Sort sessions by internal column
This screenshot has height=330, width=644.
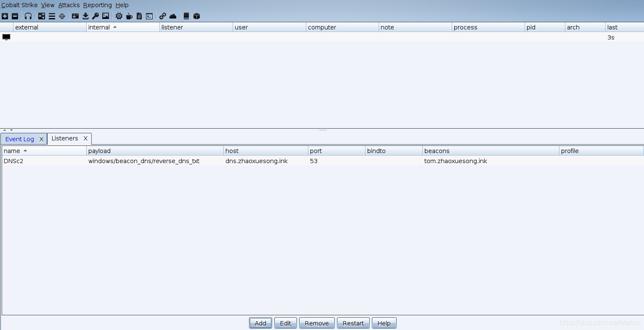tap(123, 27)
